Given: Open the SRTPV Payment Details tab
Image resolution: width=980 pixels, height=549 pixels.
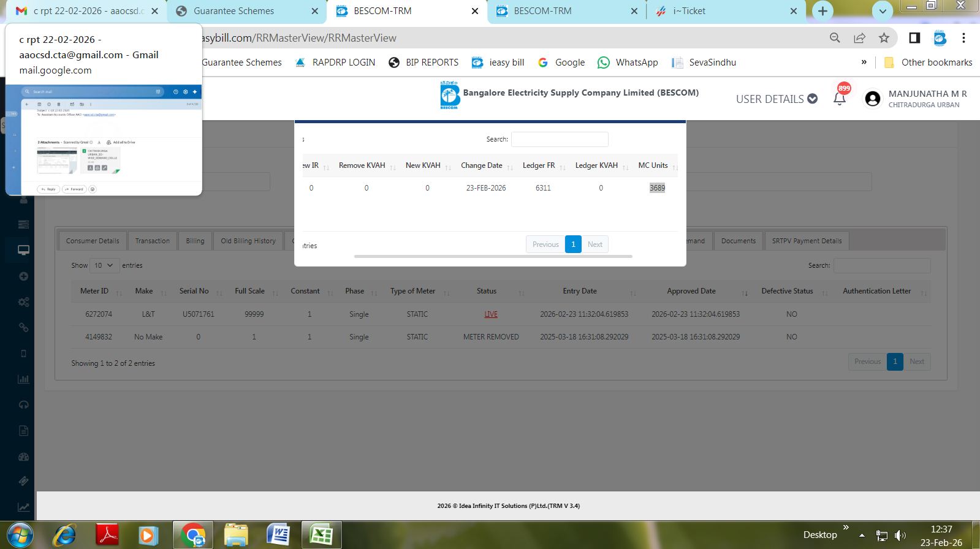Looking at the screenshot, I should (x=807, y=241).
